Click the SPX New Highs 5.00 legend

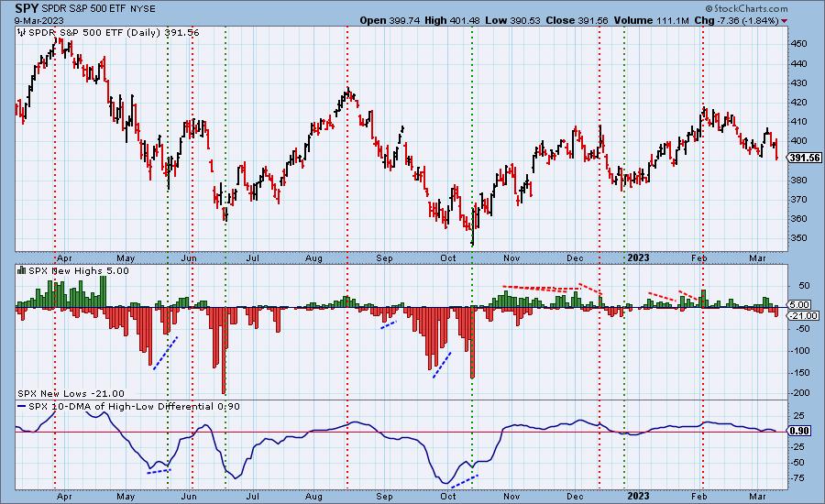pos(79,270)
